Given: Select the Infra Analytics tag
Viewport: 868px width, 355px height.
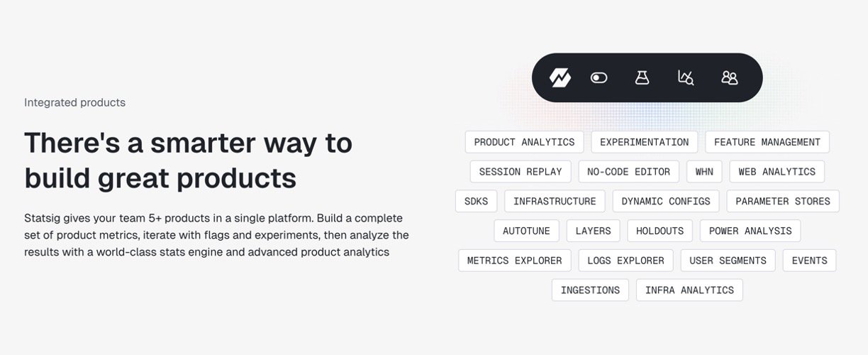Looking at the screenshot, I should 689,290.
